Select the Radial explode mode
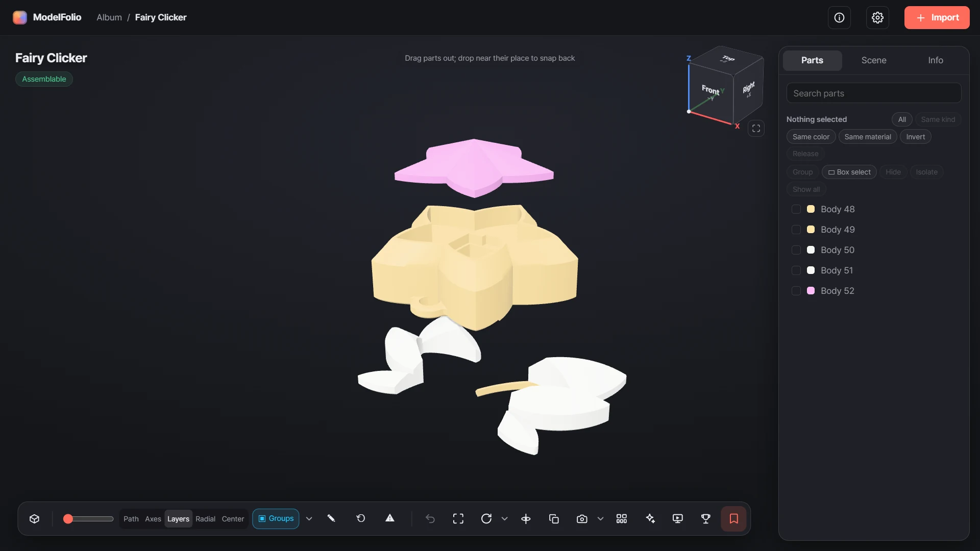Viewport: 980px width, 551px height. [205, 519]
